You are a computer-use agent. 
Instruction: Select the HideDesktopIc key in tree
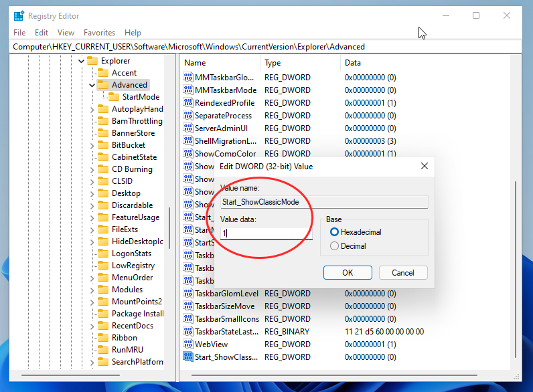click(x=137, y=241)
